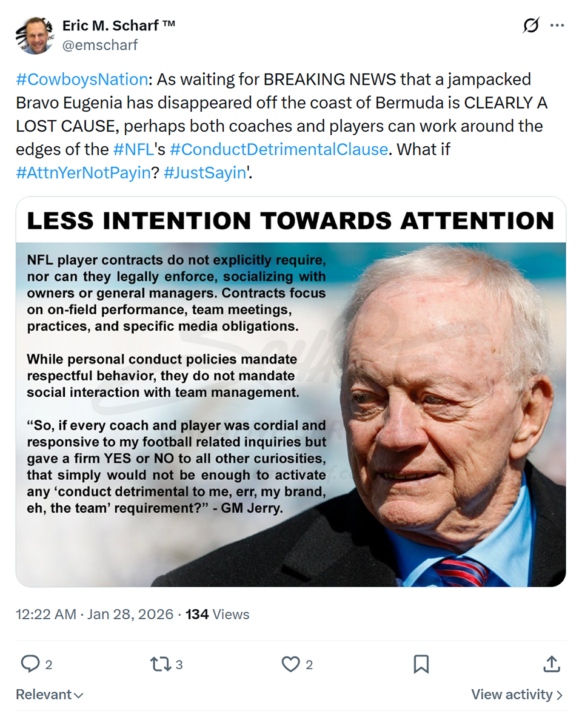
Task: Click the @emscharf handle
Action: coord(100,45)
